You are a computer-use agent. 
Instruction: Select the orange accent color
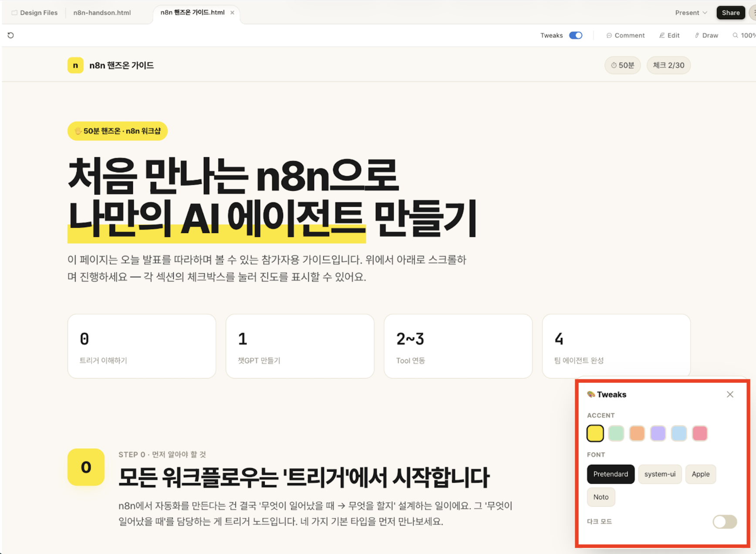pyautogui.click(x=637, y=433)
